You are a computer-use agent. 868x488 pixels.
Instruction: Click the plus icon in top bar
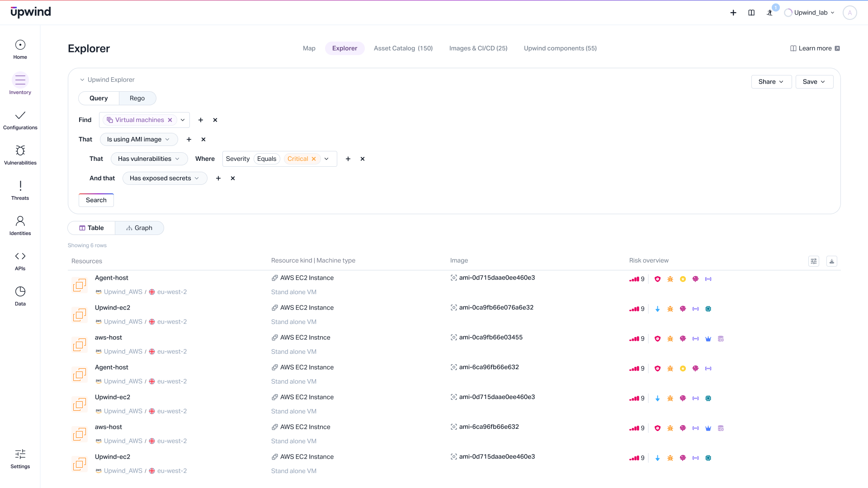coord(733,13)
